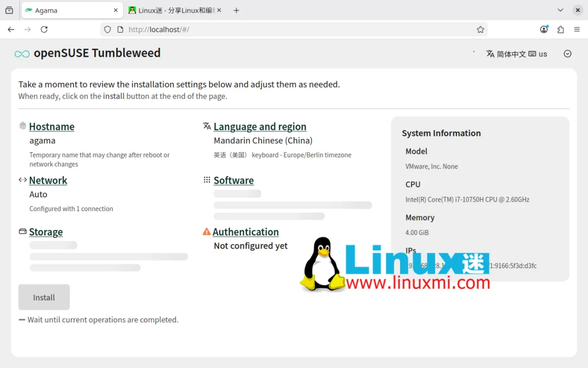Image resolution: width=588 pixels, height=368 pixels.
Task: Click the openSUSE infinity logo icon
Action: [22, 54]
